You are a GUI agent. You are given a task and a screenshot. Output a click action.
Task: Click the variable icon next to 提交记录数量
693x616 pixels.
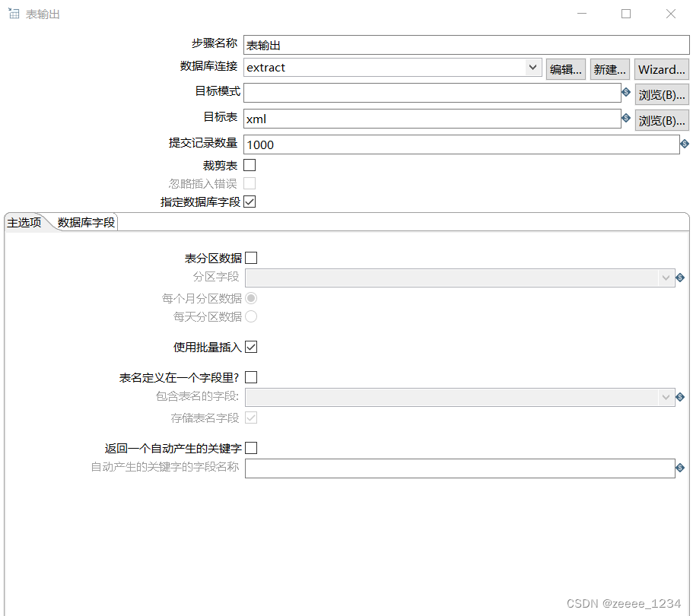(684, 144)
